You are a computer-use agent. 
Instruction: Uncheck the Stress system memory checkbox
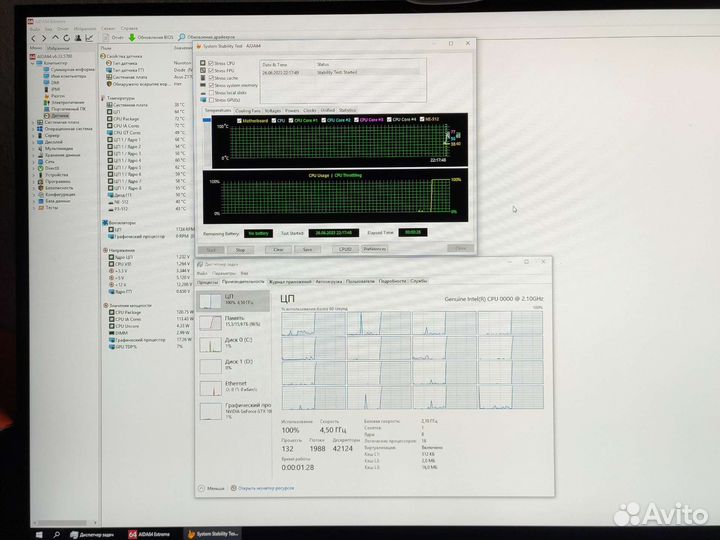point(211,85)
